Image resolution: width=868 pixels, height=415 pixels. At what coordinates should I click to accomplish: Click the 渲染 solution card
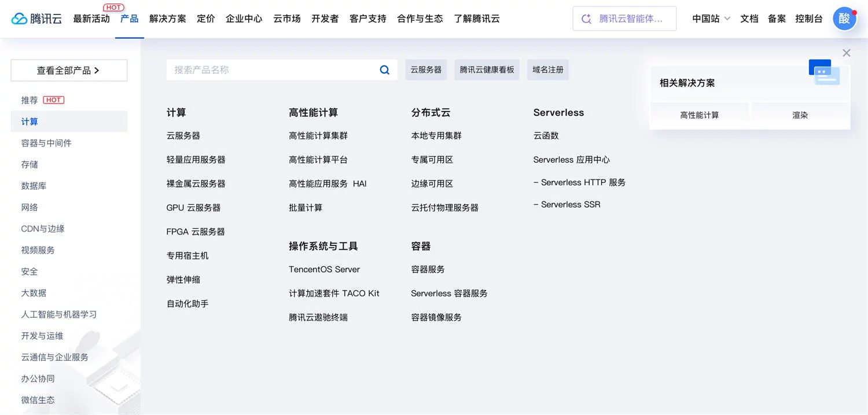pos(800,114)
